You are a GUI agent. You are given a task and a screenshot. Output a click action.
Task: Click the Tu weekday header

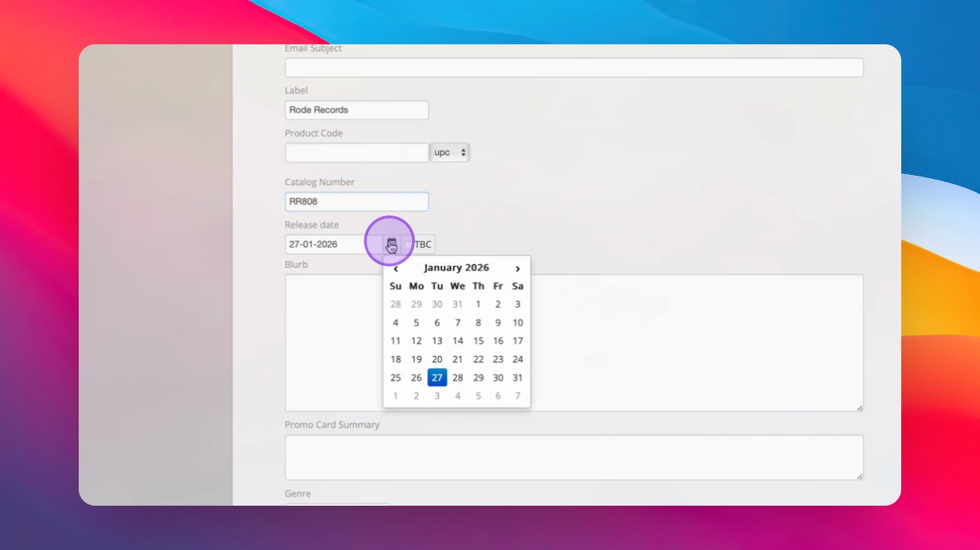tap(437, 286)
